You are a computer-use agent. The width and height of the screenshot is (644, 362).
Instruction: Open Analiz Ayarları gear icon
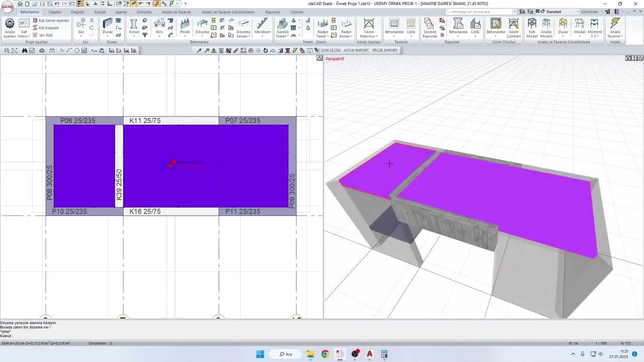(10, 28)
